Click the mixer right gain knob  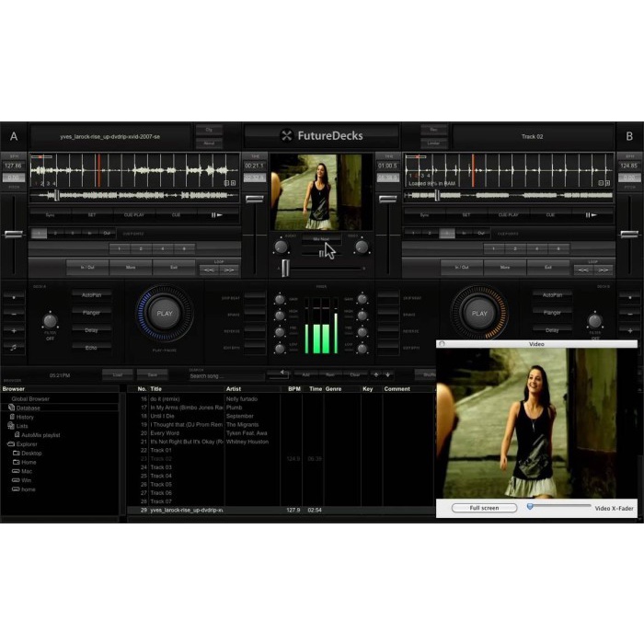tap(362, 299)
